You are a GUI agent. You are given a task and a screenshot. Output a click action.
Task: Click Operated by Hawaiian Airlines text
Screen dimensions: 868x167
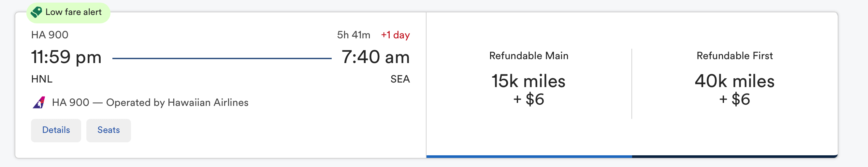177,102
